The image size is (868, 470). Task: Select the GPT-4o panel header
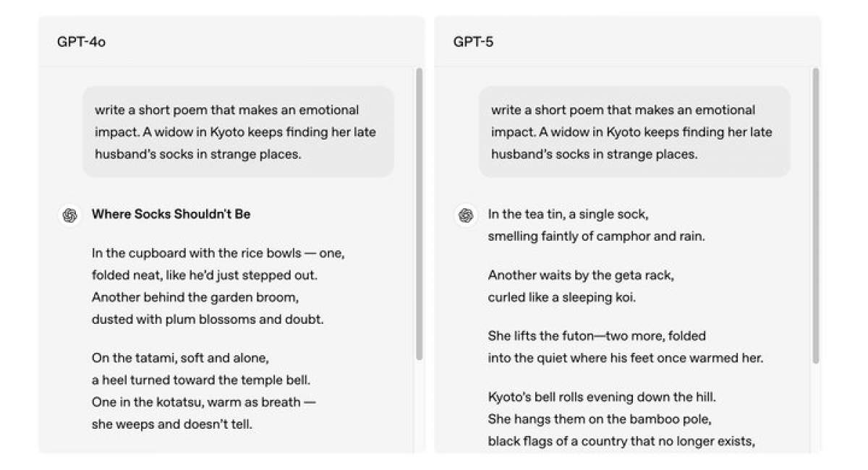click(231, 42)
